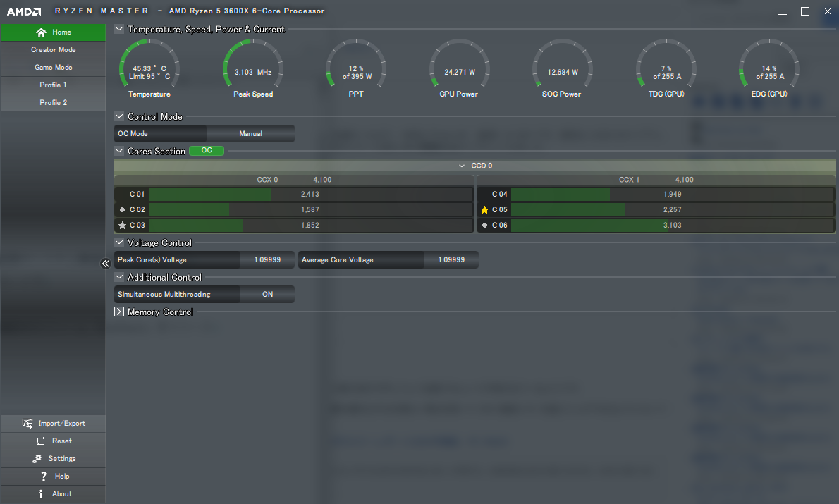This screenshot has height=504, width=839.
Task: Collapse the sidebar with the double-chevron icon
Action: coord(106,264)
